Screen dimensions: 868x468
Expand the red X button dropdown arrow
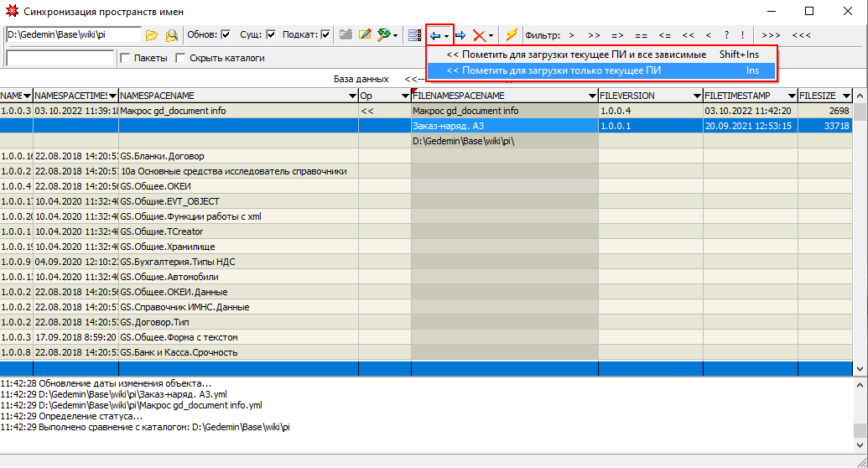pyautogui.click(x=491, y=36)
